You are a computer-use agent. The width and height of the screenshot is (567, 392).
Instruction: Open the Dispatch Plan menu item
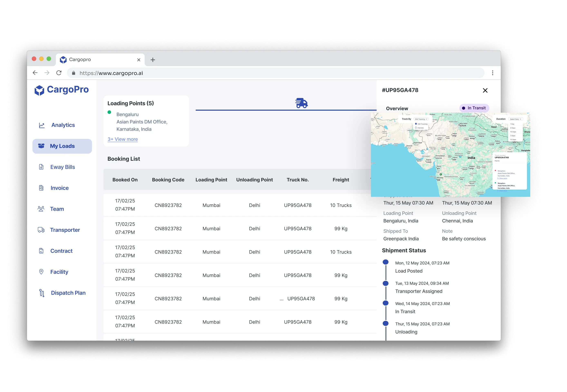68,293
